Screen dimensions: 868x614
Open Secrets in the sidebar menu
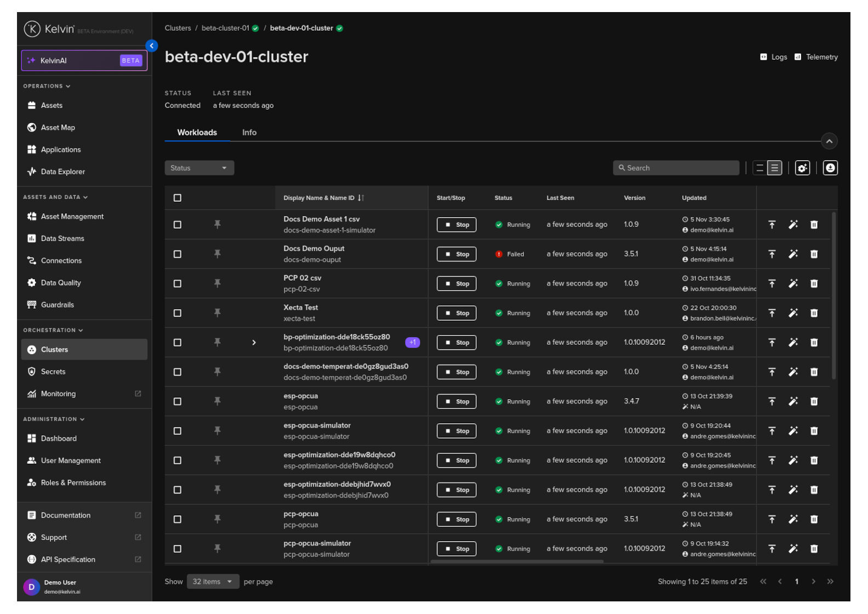click(x=53, y=372)
